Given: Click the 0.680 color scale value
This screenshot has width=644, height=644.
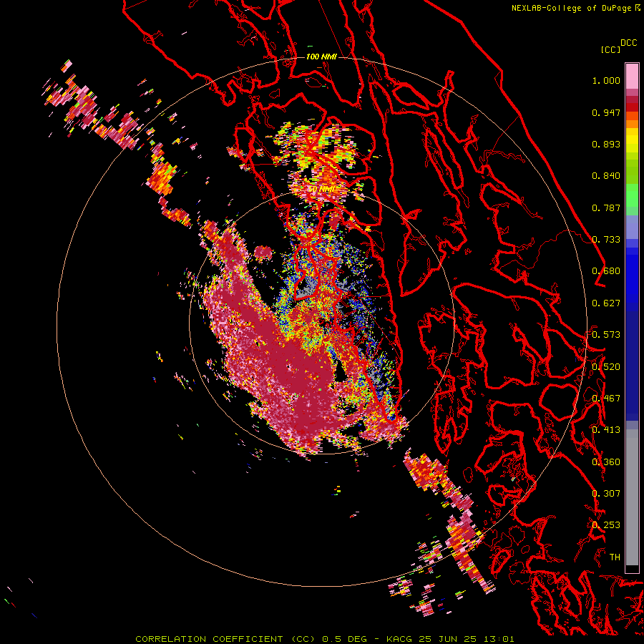Looking at the screenshot, I should 606,271.
